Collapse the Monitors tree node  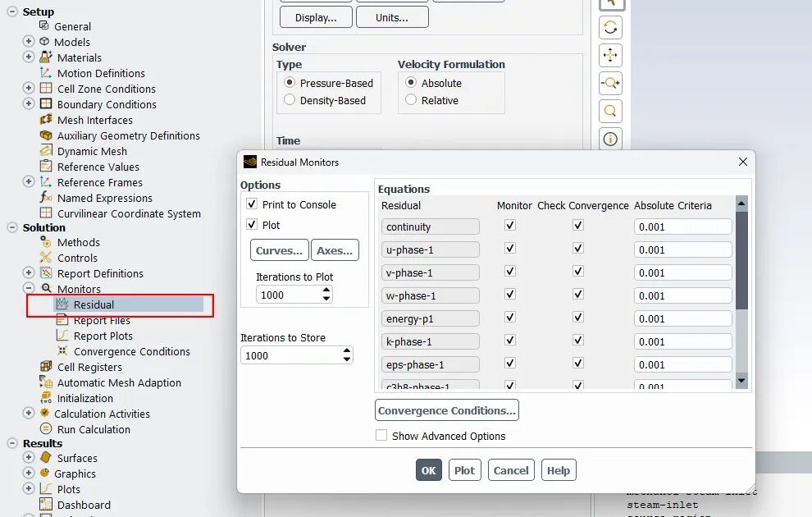[29, 288]
